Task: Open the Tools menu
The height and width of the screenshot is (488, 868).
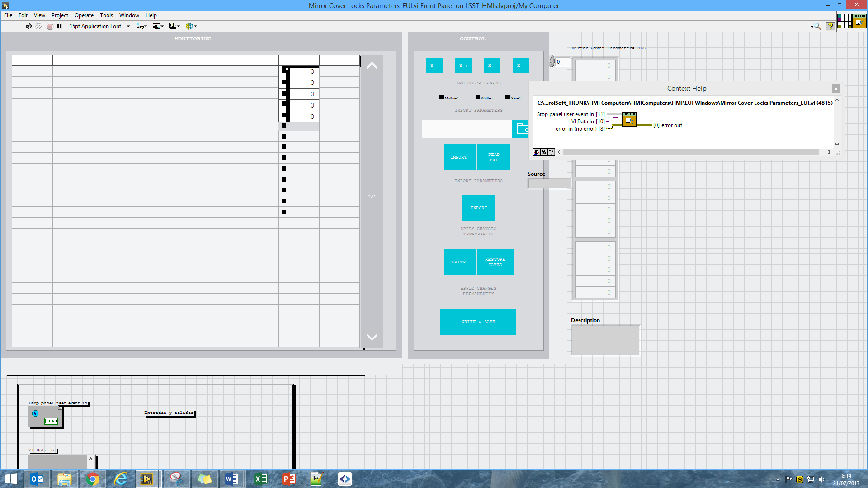Action: (x=106, y=15)
